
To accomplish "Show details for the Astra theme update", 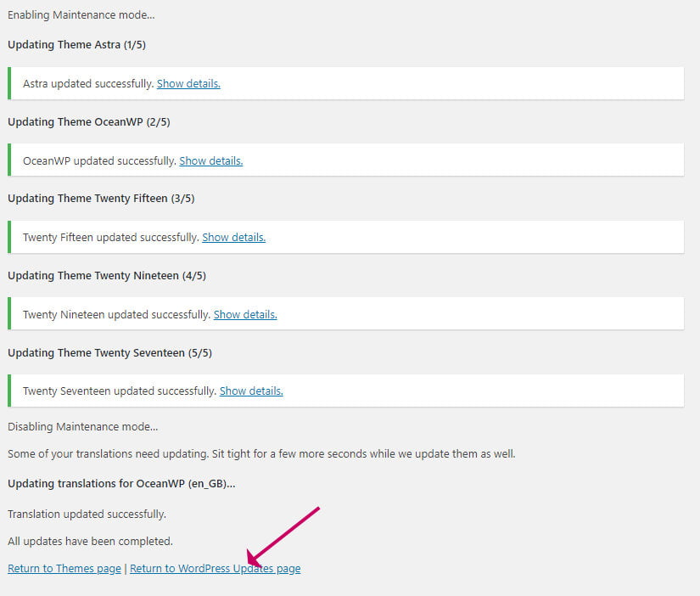I will click(x=188, y=83).
